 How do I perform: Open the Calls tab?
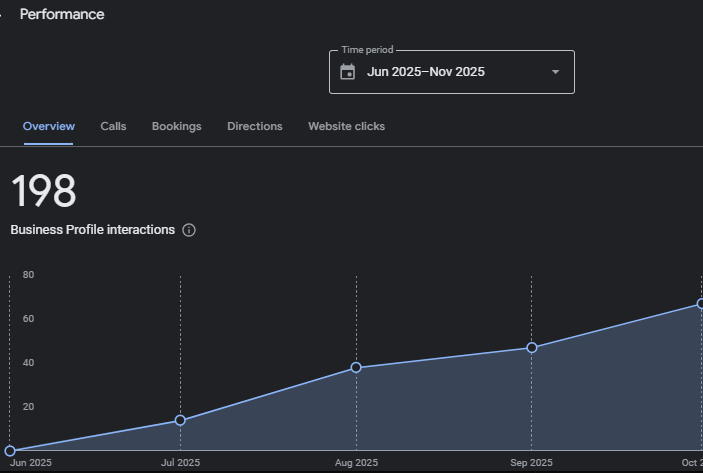(x=113, y=127)
